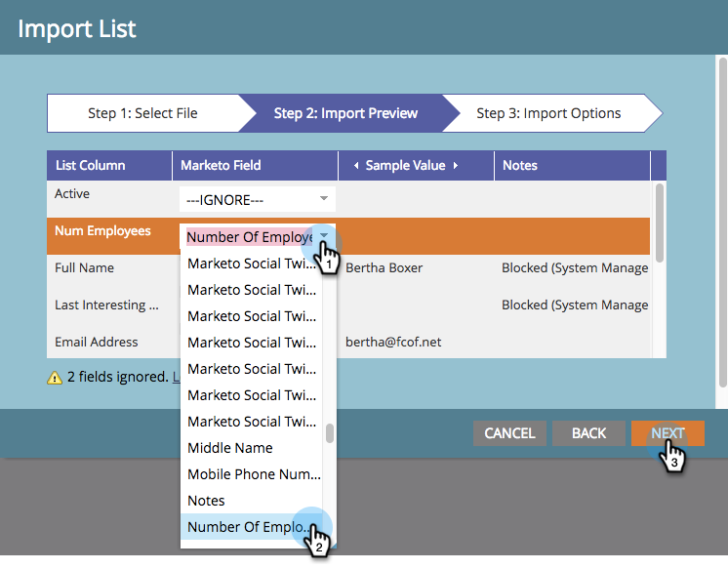Click Blocked note in Full Name row
The height and width of the screenshot is (569, 728).
[x=575, y=268]
